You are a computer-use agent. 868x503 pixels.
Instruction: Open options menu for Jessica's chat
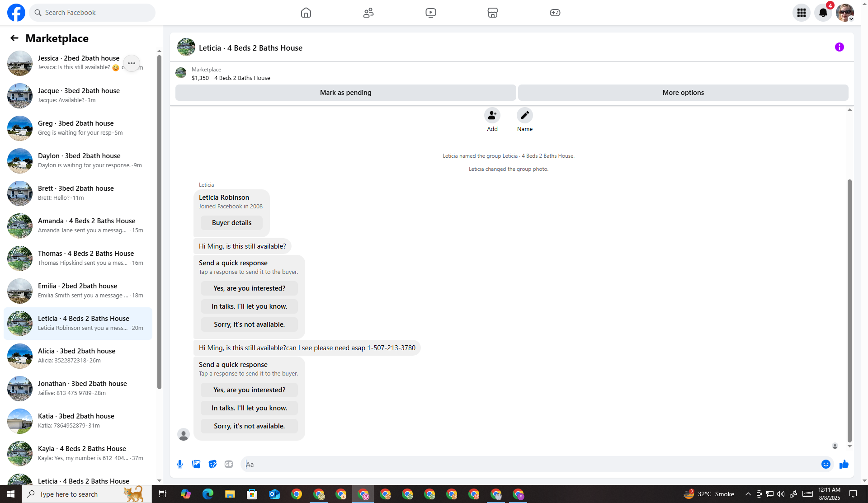[131, 63]
